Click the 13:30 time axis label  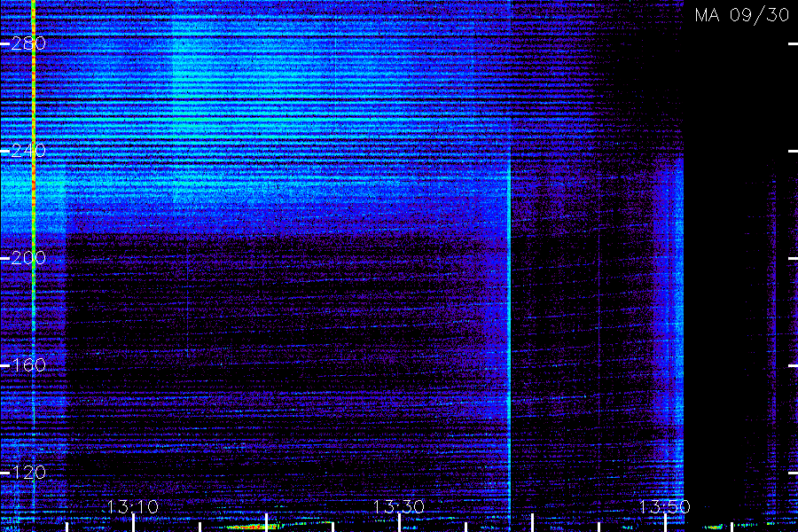398,507
